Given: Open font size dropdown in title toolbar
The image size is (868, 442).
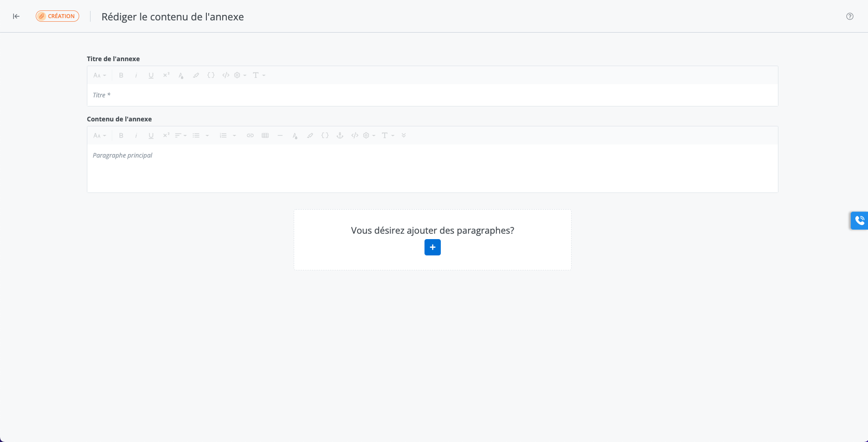Looking at the screenshot, I should 100,75.
